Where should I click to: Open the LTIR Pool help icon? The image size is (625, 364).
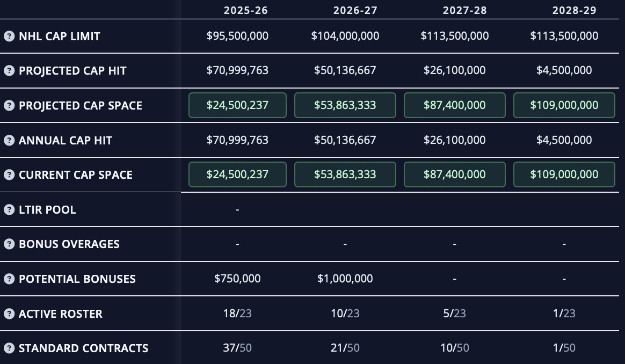(9, 209)
